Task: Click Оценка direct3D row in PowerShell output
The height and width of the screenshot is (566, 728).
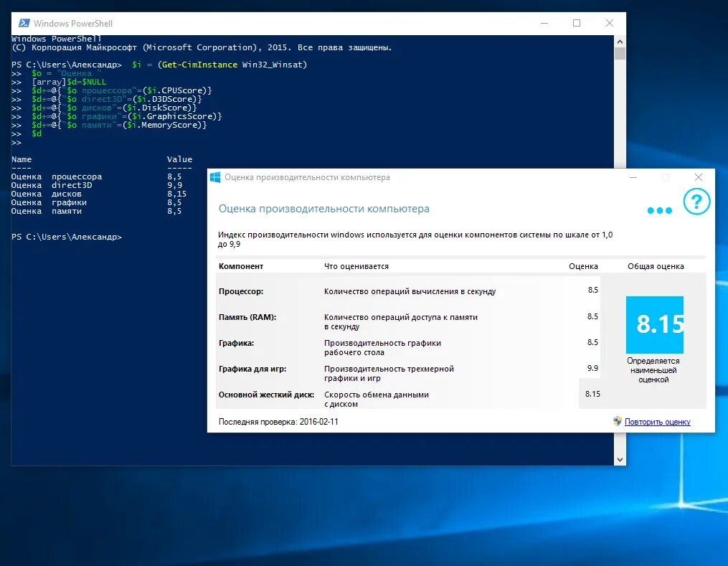Action: click(97, 185)
